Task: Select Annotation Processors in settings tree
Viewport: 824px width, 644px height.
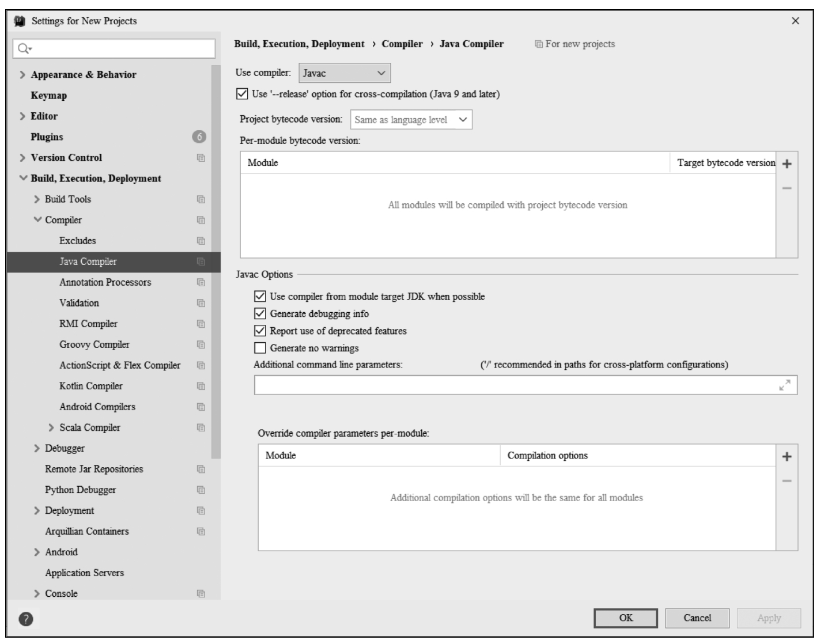Action: (105, 282)
